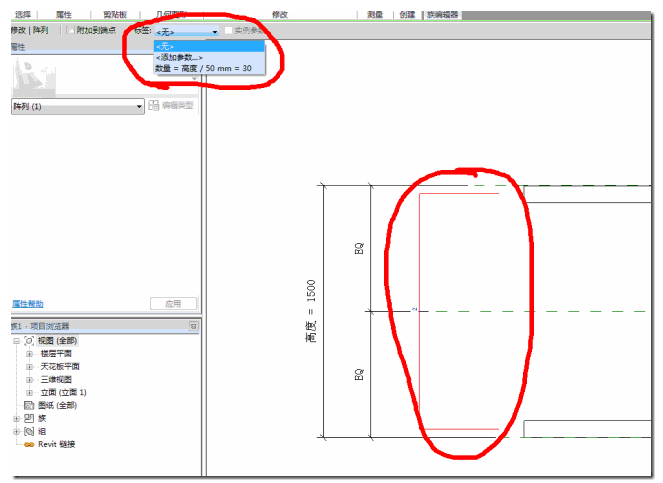The width and height of the screenshot is (663, 483).
Task: Click the 应用 apply button
Action: pos(173,304)
